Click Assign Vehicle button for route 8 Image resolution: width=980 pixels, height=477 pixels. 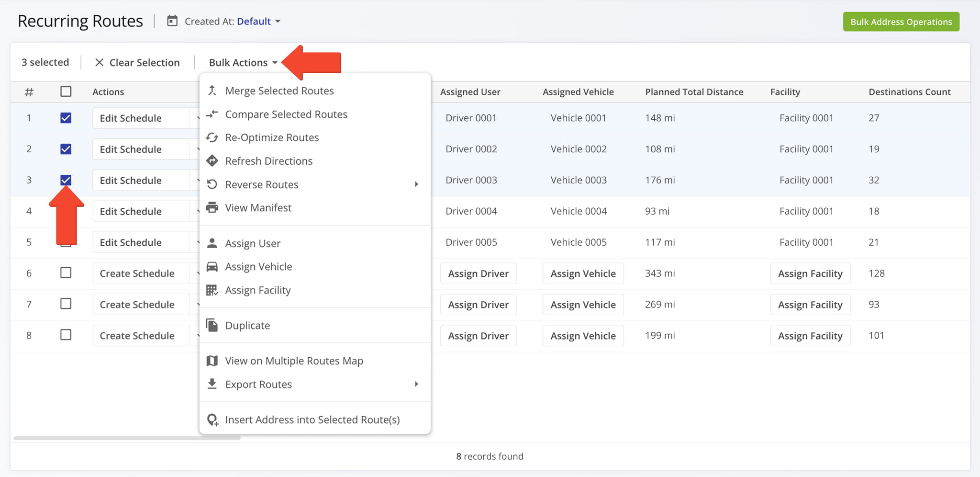click(x=583, y=336)
